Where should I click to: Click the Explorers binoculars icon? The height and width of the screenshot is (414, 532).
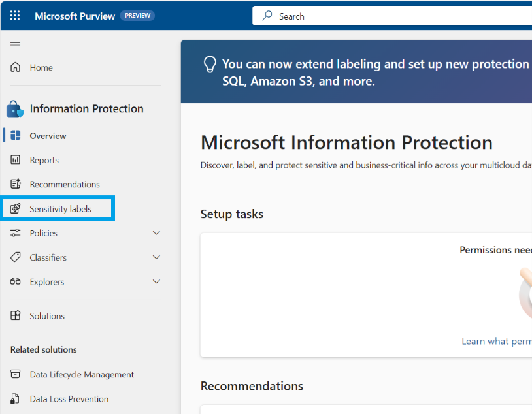click(16, 282)
